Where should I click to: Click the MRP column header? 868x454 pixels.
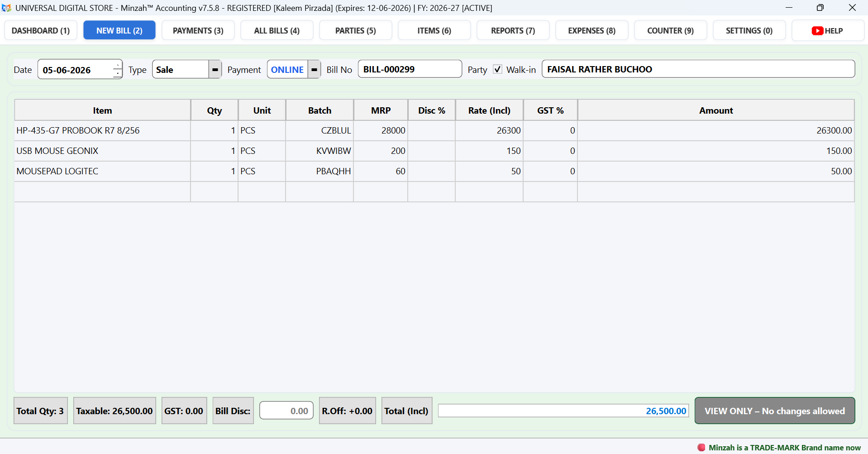381,110
